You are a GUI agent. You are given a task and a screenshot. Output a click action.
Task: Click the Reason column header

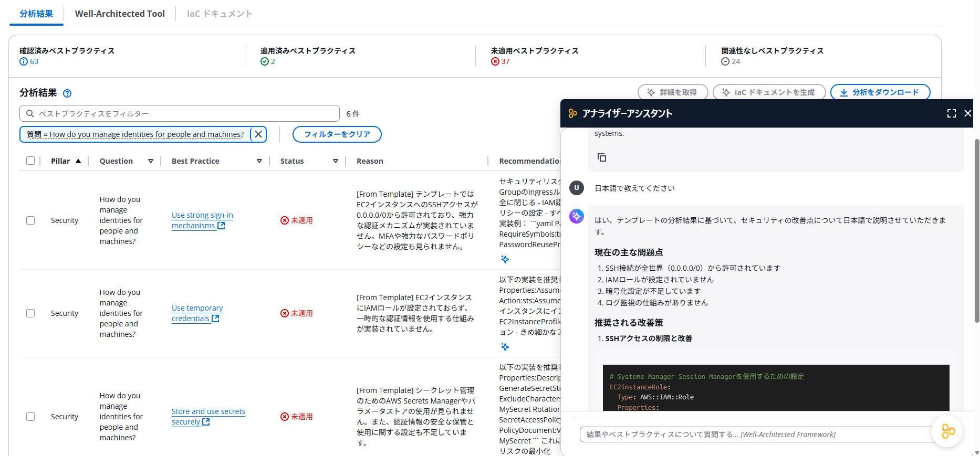(370, 161)
